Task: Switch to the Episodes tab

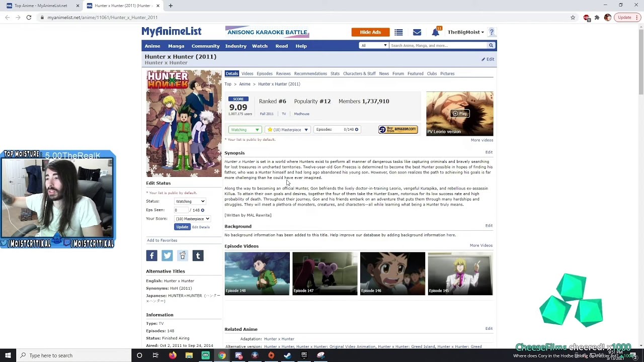Action: [x=264, y=73]
